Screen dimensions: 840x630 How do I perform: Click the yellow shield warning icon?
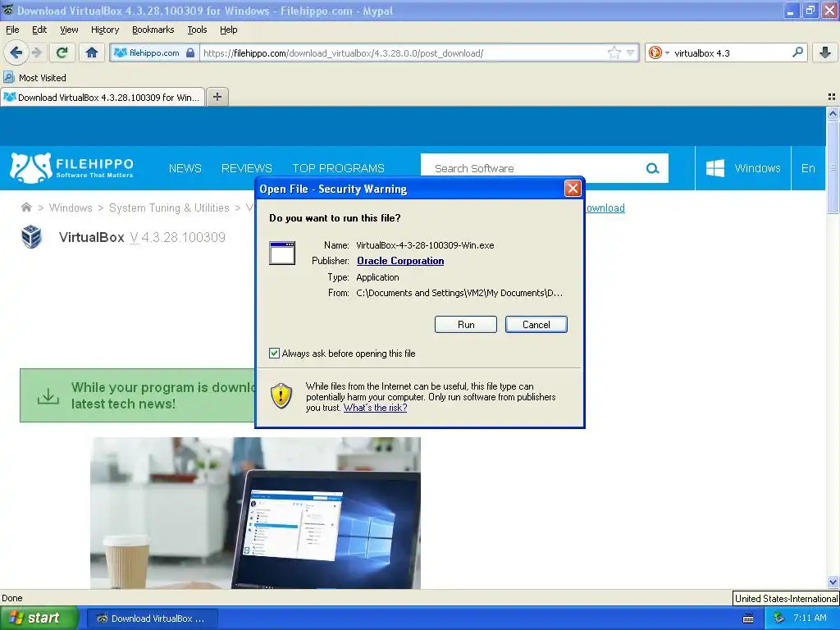click(x=281, y=396)
